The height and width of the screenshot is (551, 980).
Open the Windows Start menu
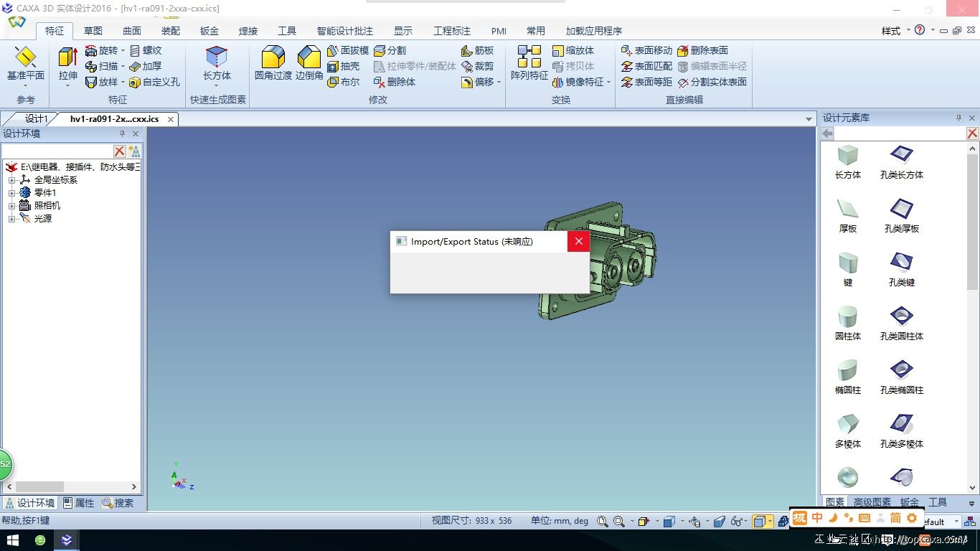coord(13,540)
